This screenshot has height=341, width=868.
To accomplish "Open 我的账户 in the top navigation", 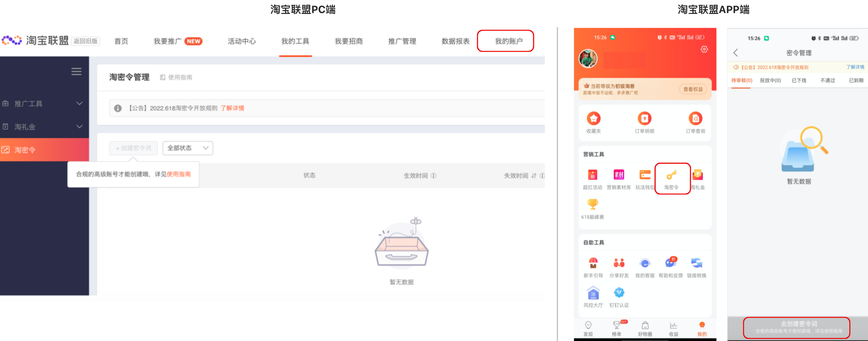I will [509, 41].
